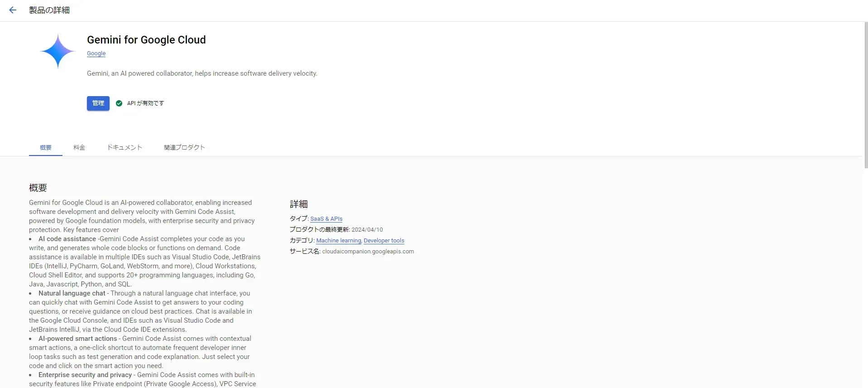Viewport: 868px width, 388px height.
Task: Click the タイプ label in details
Action: pyautogui.click(x=299, y=219)
